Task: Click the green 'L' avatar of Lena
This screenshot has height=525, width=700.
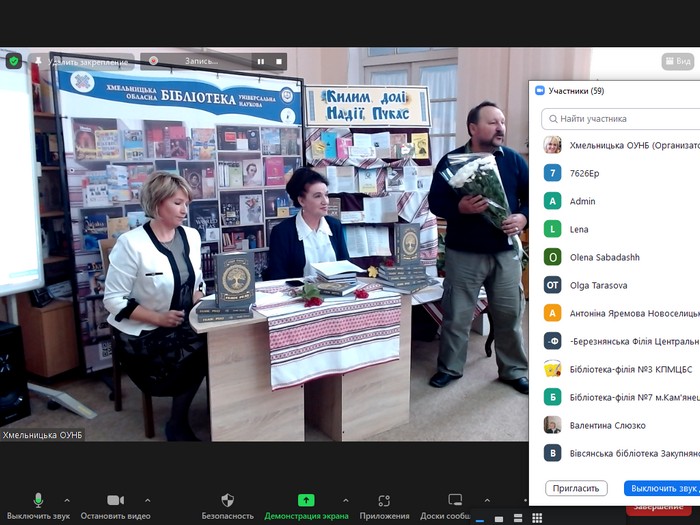Action: (552, 229)
